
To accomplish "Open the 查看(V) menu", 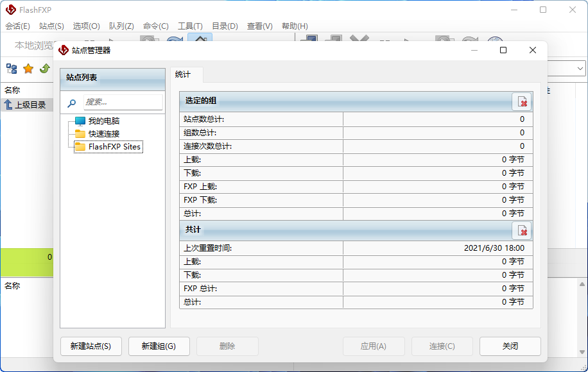I will [x=259, y=26].
